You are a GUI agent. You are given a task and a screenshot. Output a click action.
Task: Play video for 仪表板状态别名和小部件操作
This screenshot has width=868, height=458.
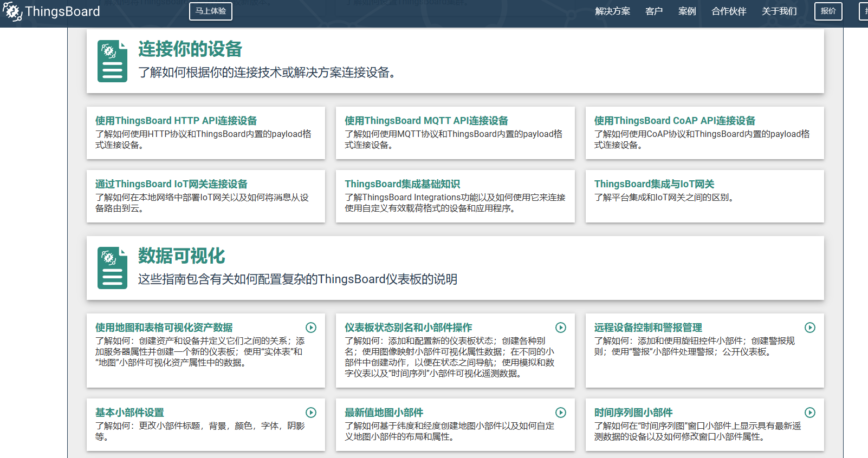click(x=561, y=328)
